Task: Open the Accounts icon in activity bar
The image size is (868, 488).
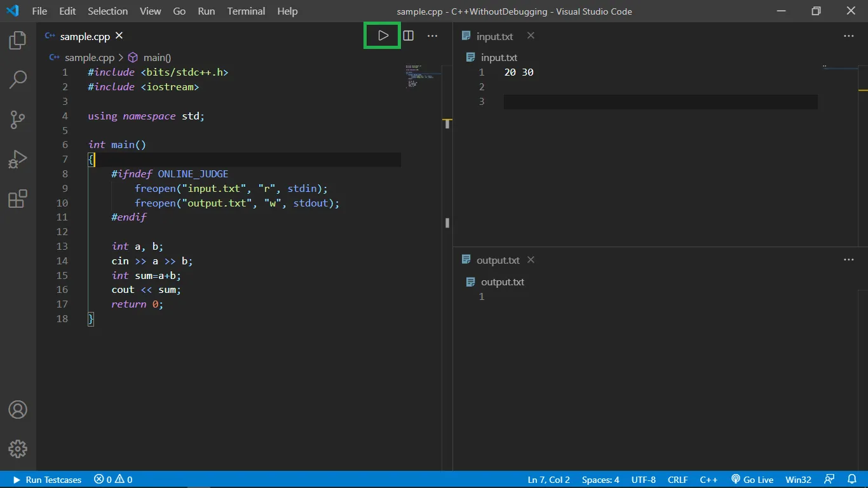Action: coord(17,410)
